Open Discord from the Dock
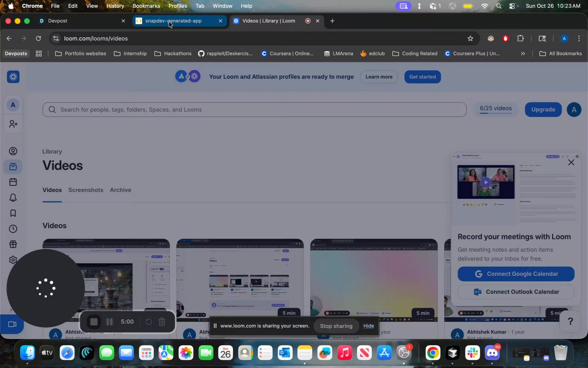 (492, 353)
